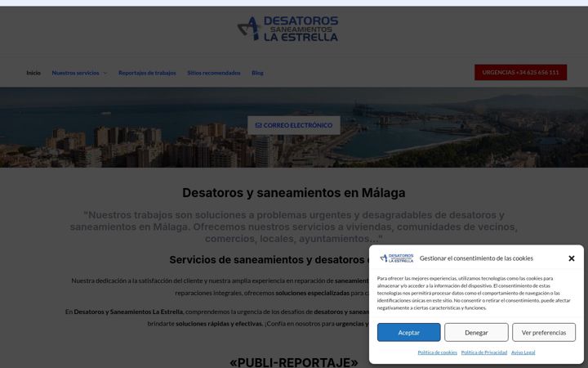The width and height of the screenshot is (588, 368).
Task: Go to Reportajes de trabajos page
Action: pyautogui.click(x=147, y=73)
